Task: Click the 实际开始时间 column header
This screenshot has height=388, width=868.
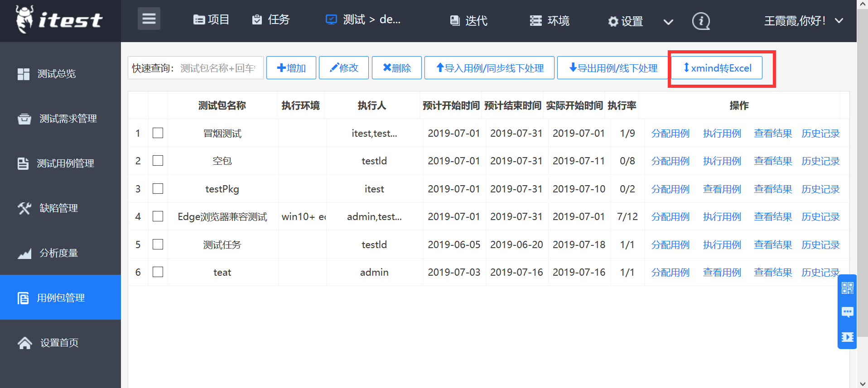Action: pos(574,105)
